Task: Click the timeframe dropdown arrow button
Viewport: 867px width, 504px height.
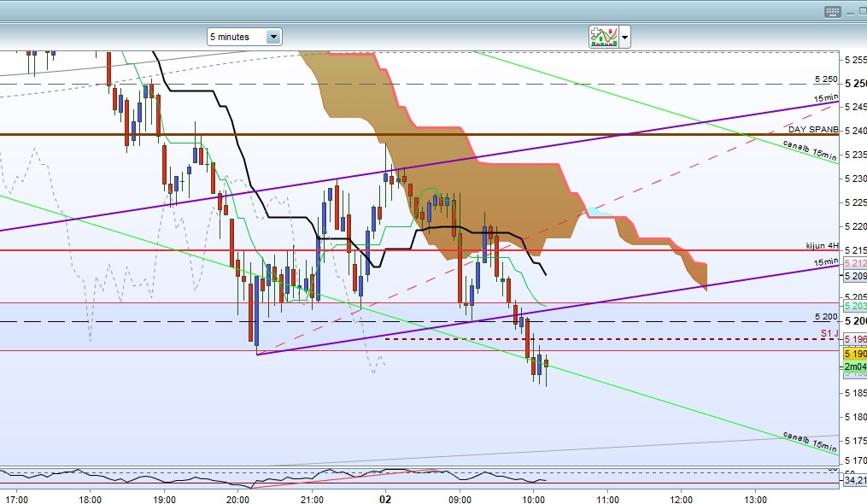Action: (x=273, y=37)
